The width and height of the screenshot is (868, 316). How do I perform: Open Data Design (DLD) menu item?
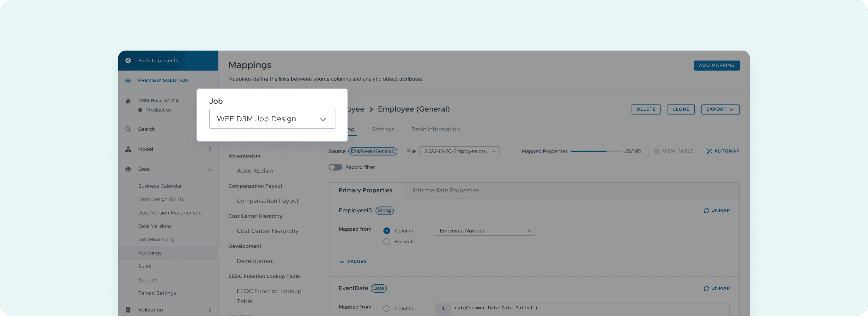click(x=160, y=199)
